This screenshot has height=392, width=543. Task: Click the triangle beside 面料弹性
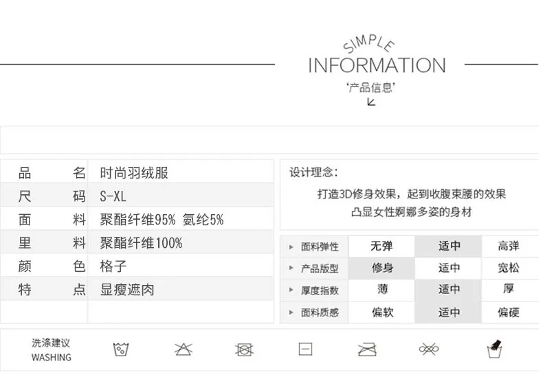[291, 247]
